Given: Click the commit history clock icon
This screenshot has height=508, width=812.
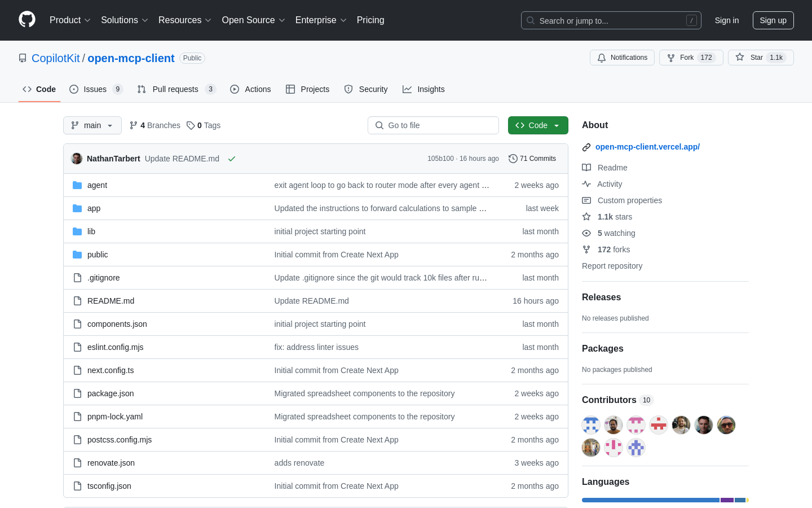Looking at the screenshot, I should (513, 159).
